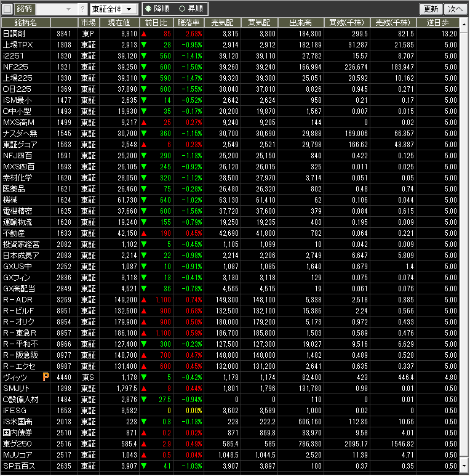Select the 電機精密 stock name cell
The height and width of the screenshot is (476, 470).
[26, 211]
